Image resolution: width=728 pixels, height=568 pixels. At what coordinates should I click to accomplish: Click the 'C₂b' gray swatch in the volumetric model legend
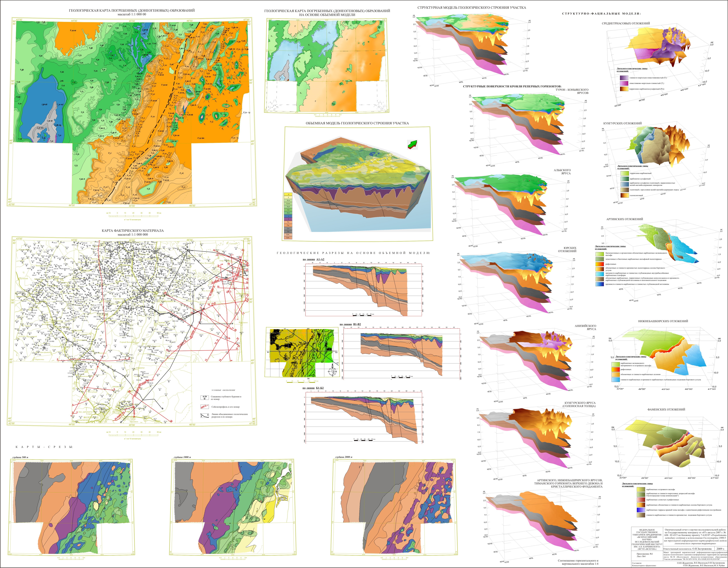[288, 232]
